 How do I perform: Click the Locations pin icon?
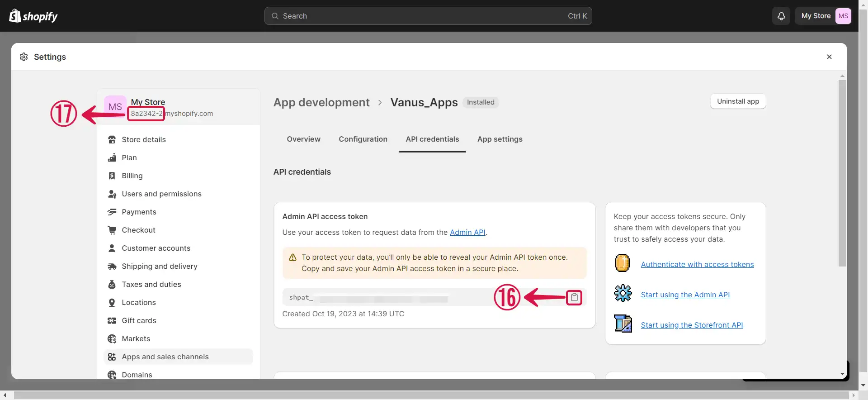click(112, 302)
